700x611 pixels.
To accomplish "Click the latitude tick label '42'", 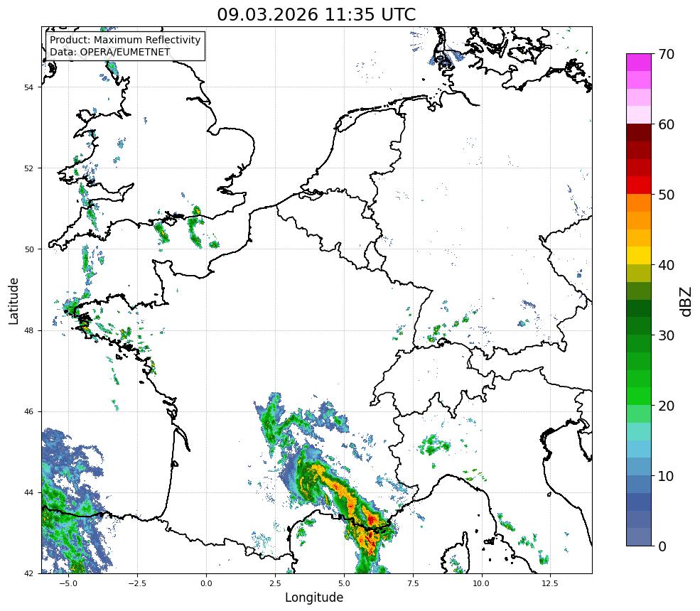I will point(28,573).
